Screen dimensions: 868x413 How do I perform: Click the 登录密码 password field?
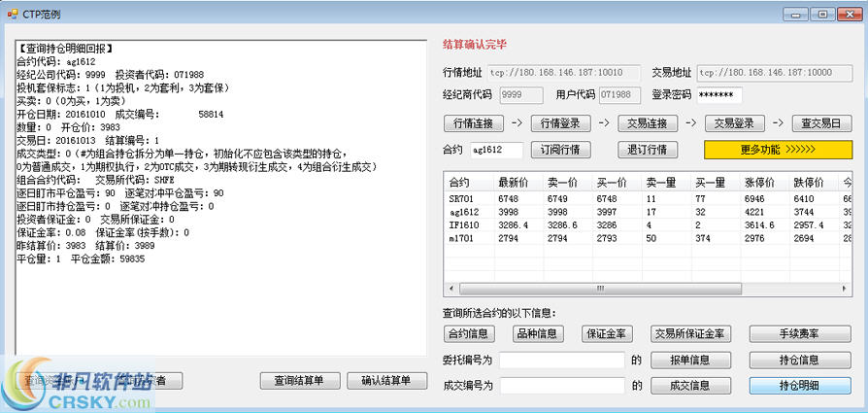coord(719,95)
